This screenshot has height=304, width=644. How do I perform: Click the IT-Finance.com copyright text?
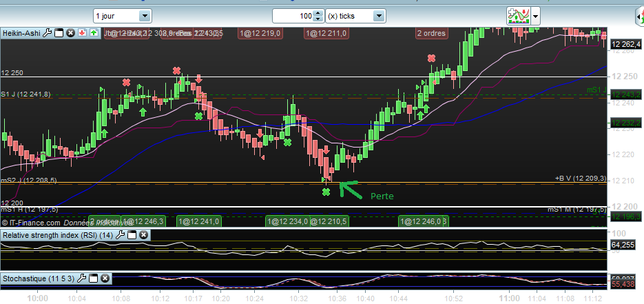coord(31,223)
